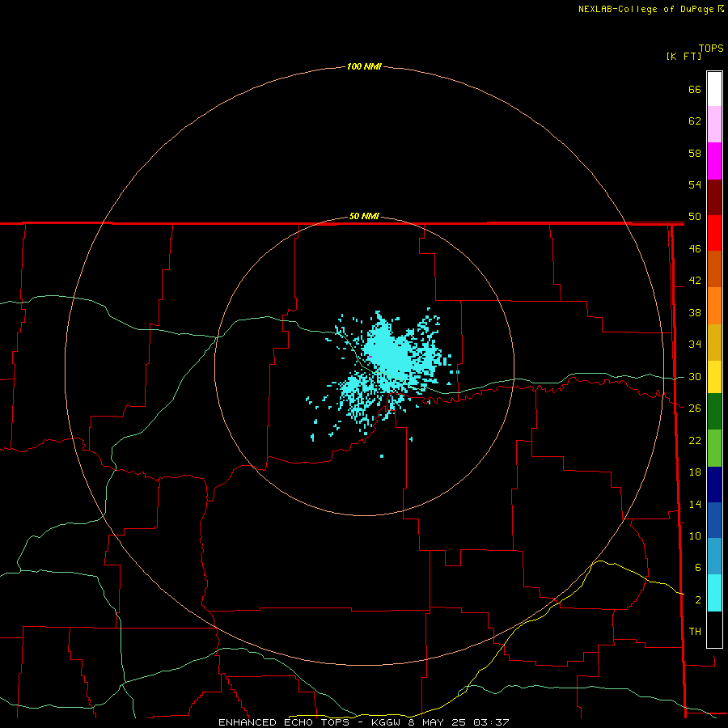Click the legend value '30'
This screenshot has width=728, height=728.
(695, 376)
